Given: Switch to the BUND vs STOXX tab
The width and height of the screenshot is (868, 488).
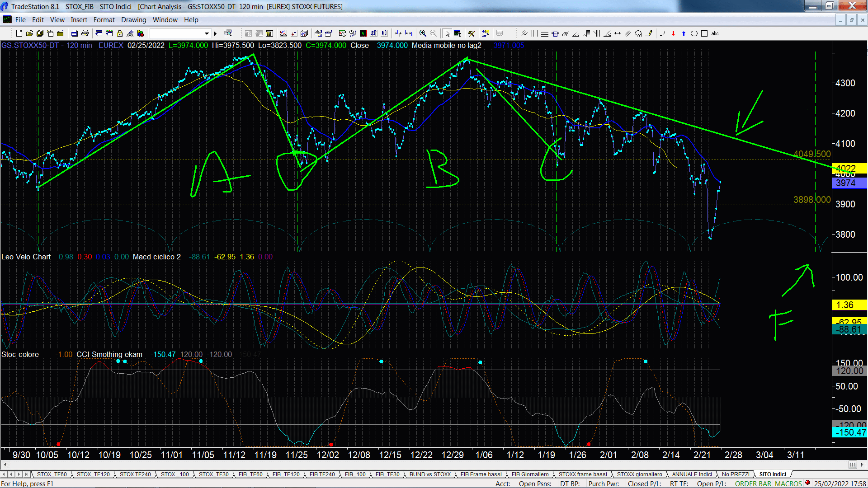Looking at the screenshot, I should 430,474.
